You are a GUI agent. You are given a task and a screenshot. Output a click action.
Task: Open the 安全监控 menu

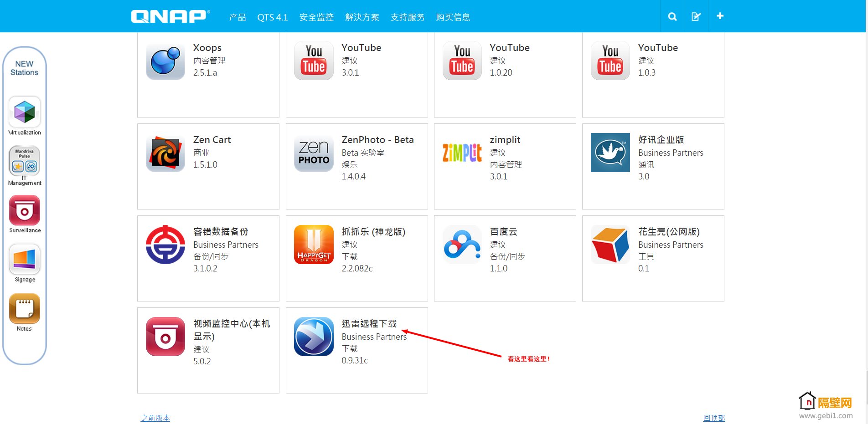point(316,17)
